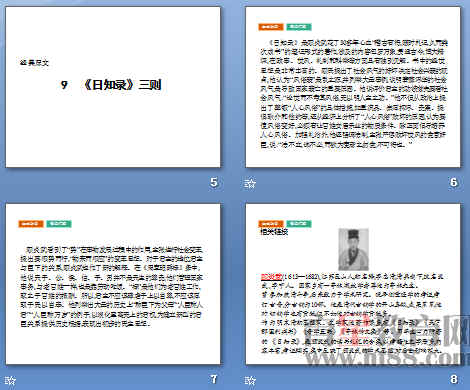Click the green tag button on slide 6
The width and height of the screenshot is (470, 390).
click(x=299, y=27)
